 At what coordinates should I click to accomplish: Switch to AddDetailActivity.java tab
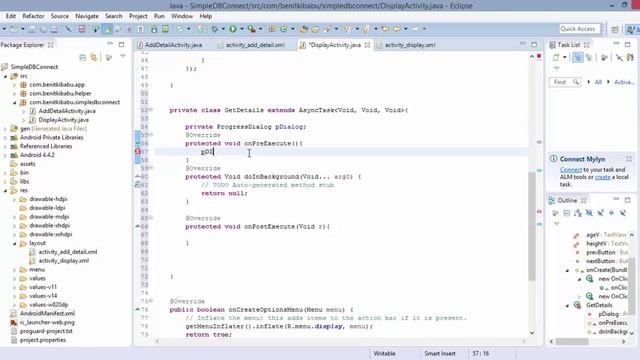tap(173, 45)
